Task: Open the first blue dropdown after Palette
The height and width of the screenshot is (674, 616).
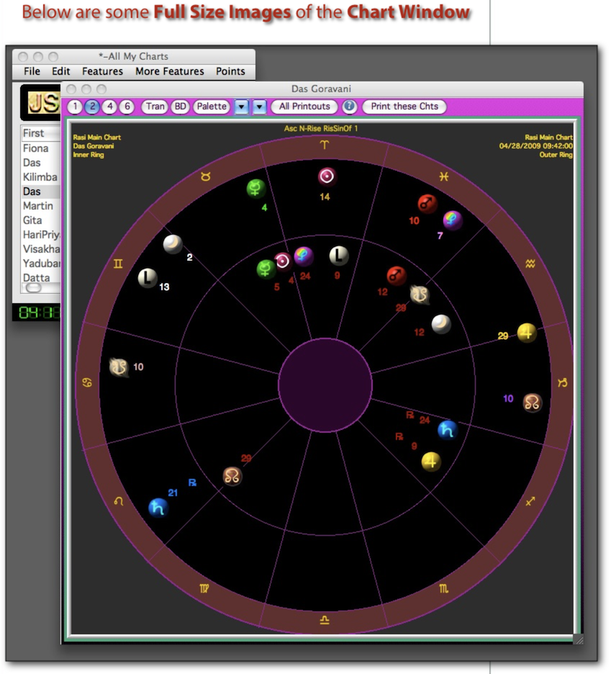Action: (242, 107)
